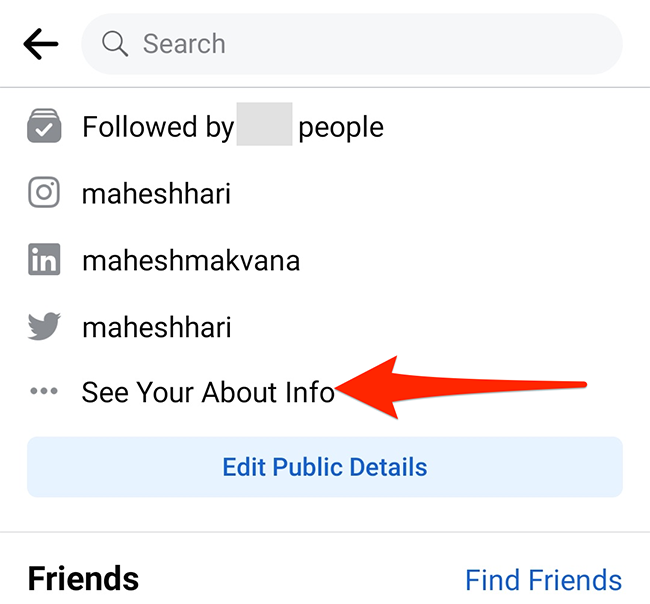Click the word 'people' after follower count

pyautogui.click(x=341, y=127)
